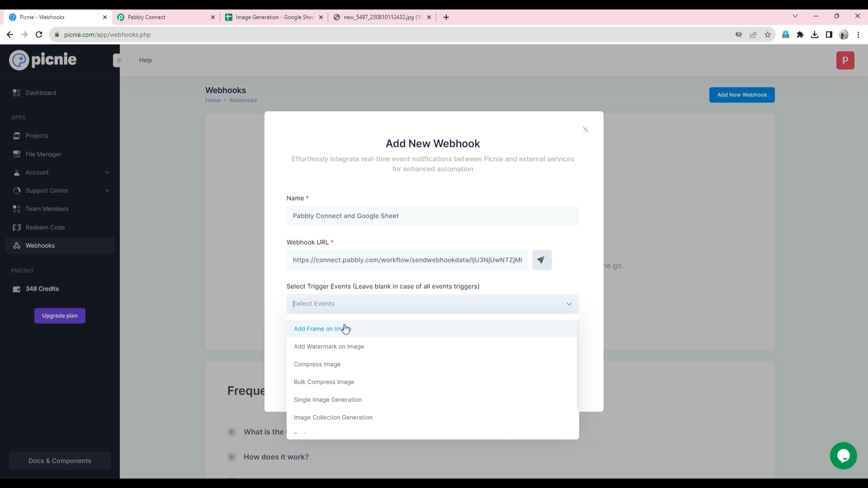Click the send test webhook paper-plane icon

point(542,260)
